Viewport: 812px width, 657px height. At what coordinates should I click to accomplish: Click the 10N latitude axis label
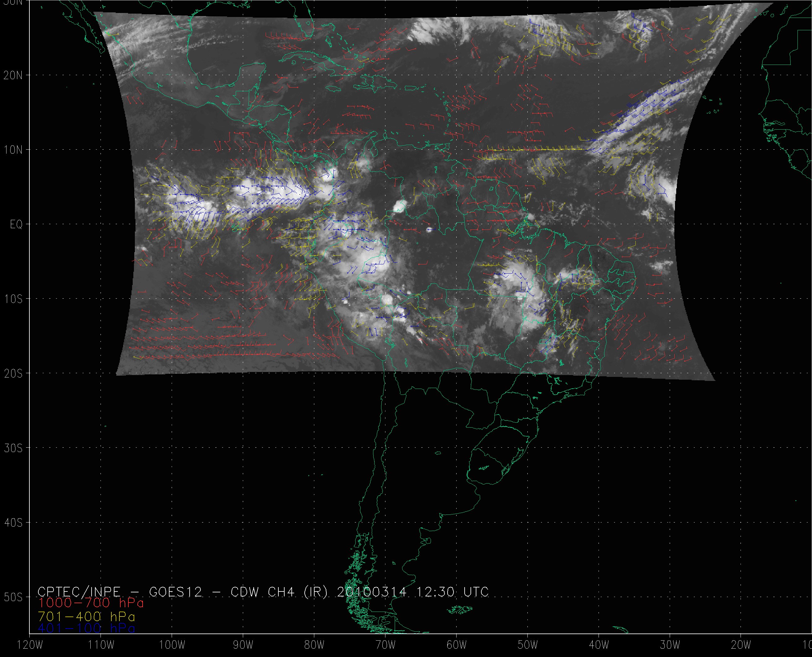click(x=13, y=150)
